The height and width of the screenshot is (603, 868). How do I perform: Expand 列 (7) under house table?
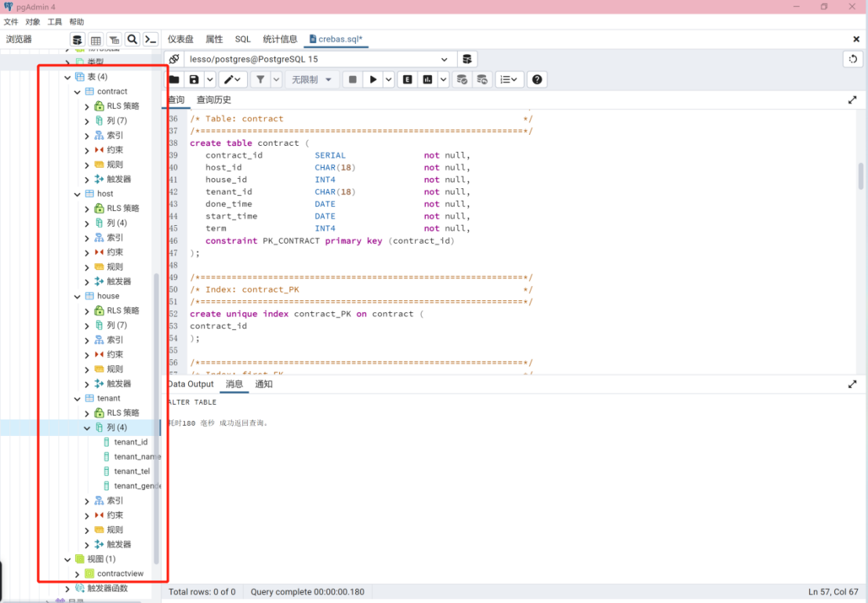click(x=87, y=325)
